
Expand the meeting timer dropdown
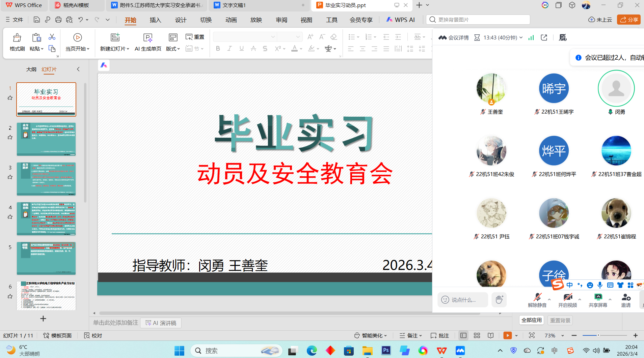pyautogui.click(x=521, y=38)
